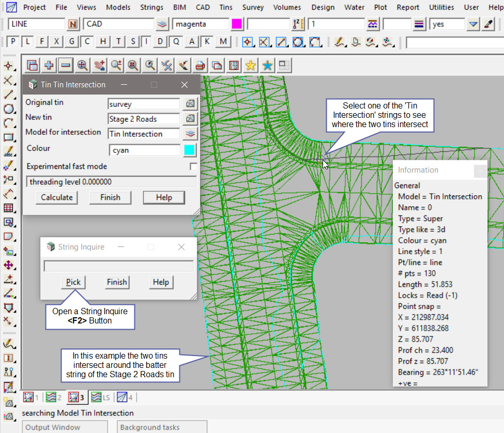Click the Calculate button
The width and height of the screenshot is (504, 433).
point(57,197)
